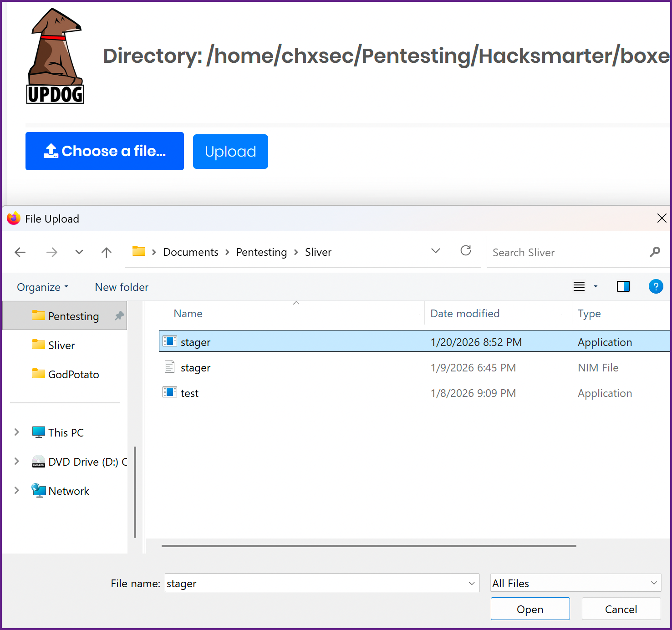
Task: Expand the This PC tree node
Action: point(17,432)
